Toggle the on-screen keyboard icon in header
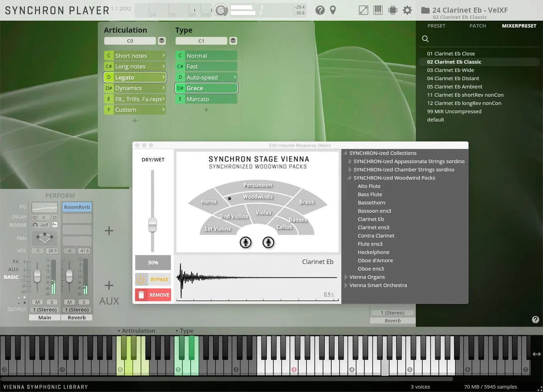 [x=378, y=10]
